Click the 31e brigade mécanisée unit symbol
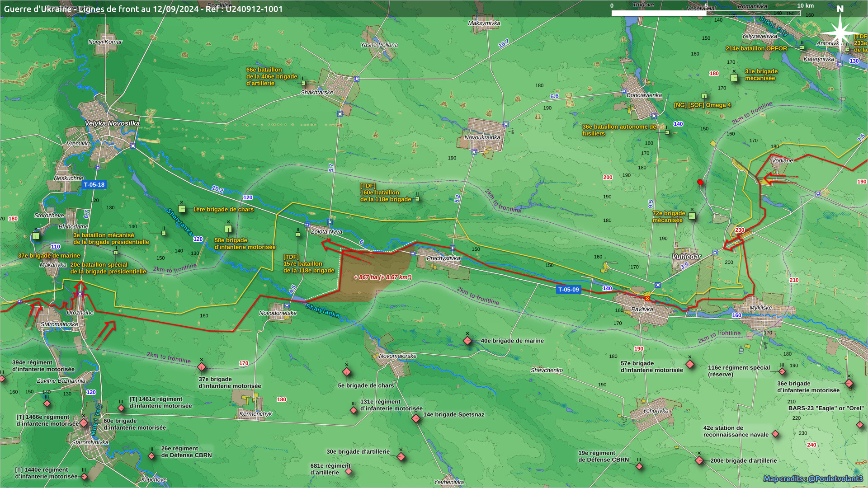This screenshot has height=488, width=868. click(734, 78)
